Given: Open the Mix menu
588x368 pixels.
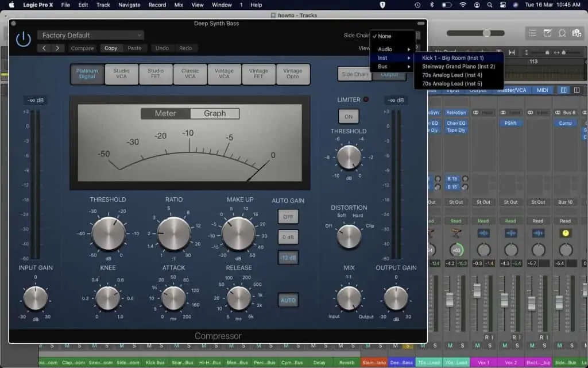Looking at the screenshot, I should (x=179, y=5).
